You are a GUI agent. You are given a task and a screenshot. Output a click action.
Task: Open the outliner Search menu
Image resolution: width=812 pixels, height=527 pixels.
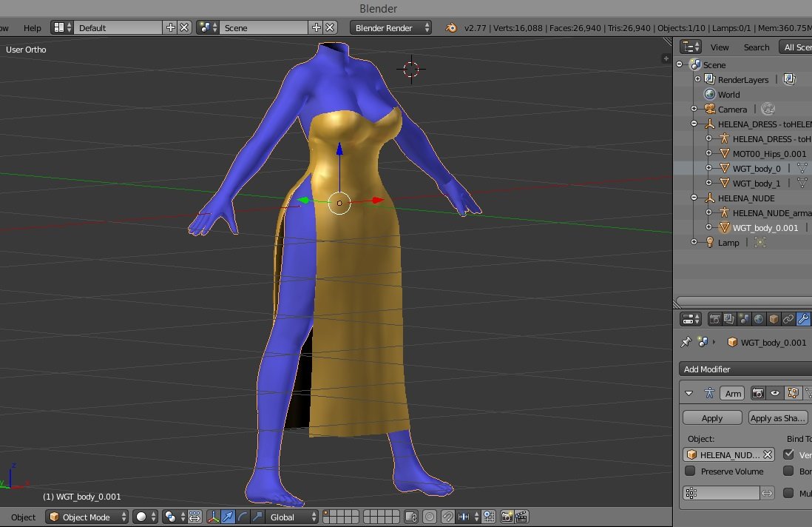pyautogui.click(x=756, y=47)
